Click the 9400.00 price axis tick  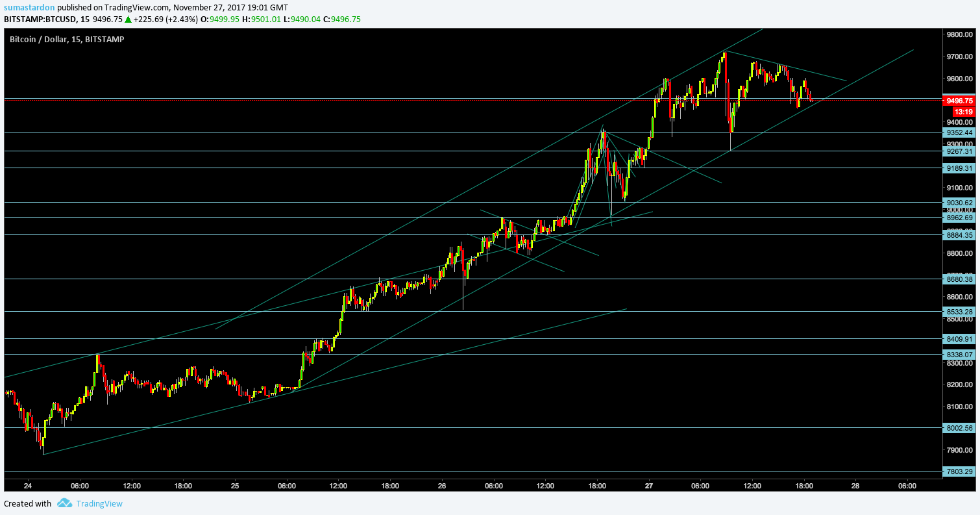click(960, 123)
